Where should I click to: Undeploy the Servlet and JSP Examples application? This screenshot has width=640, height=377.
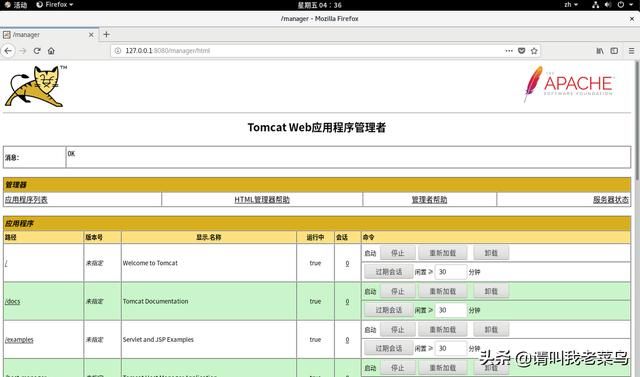491,330
